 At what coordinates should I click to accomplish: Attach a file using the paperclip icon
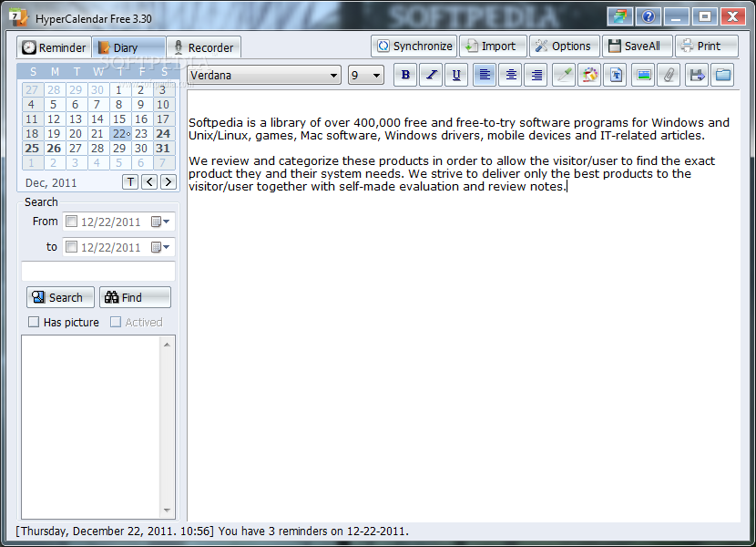[x=669, y=75]
